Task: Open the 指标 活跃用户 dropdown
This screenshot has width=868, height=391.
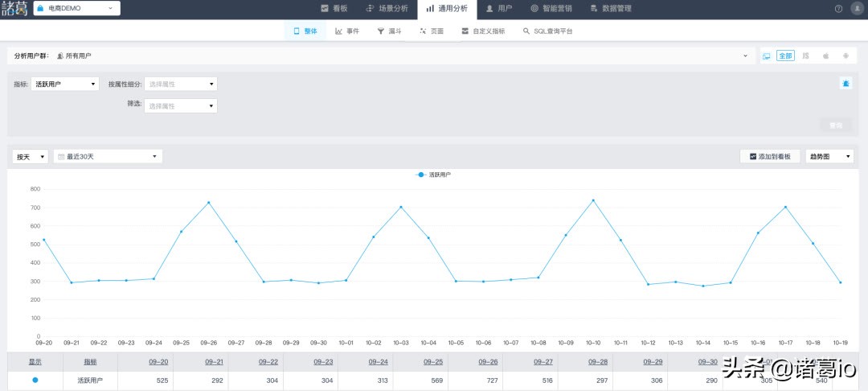Action: click(x=65, y=84)
